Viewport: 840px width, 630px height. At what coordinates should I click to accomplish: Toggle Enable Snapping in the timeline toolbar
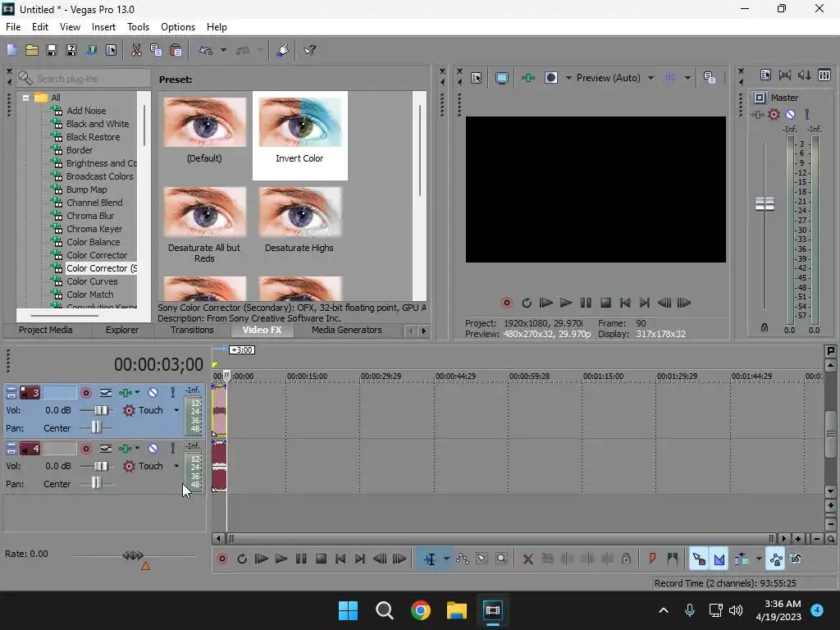pos(699,559)
